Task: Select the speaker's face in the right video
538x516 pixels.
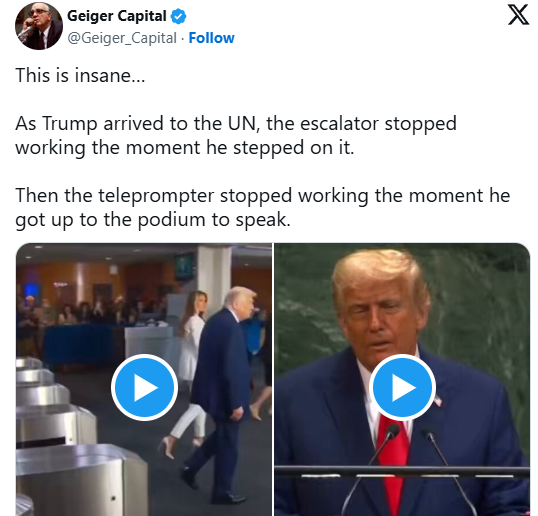Action: 377,319
